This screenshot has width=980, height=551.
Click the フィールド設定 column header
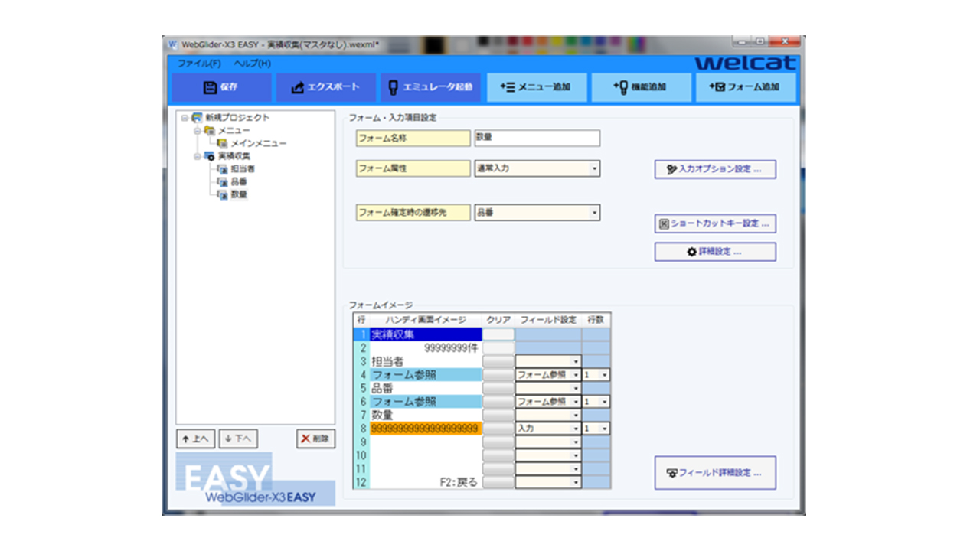548,320
